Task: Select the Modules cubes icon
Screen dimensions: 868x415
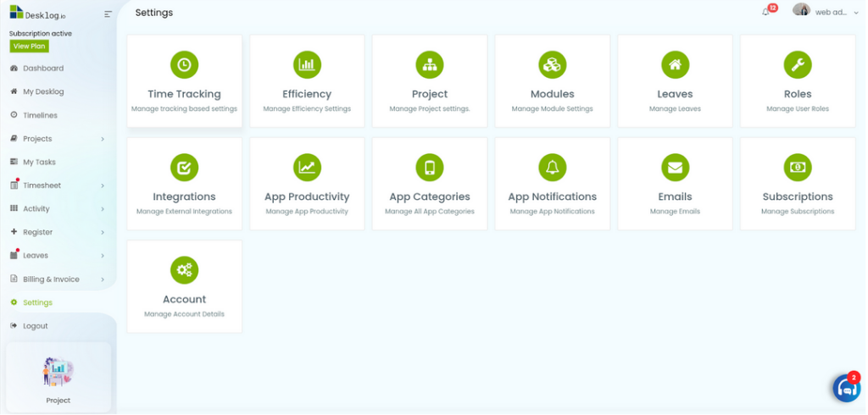Action: coord(553,64)
